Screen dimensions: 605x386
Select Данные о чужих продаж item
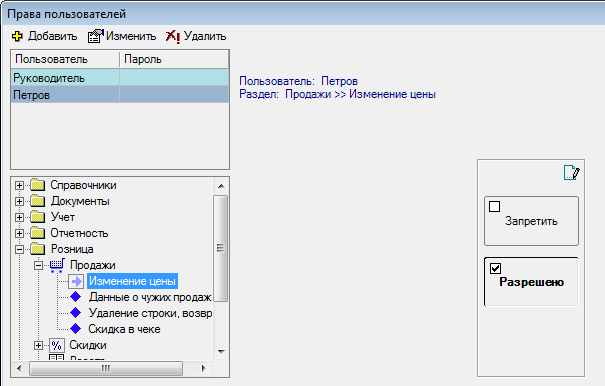tap(150, 297)
